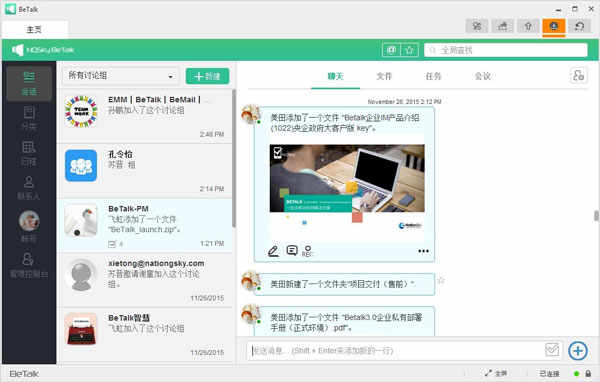Open the calendar grid icon in dark sidebar
600x382 pixels.
click(x=29, y=147)
